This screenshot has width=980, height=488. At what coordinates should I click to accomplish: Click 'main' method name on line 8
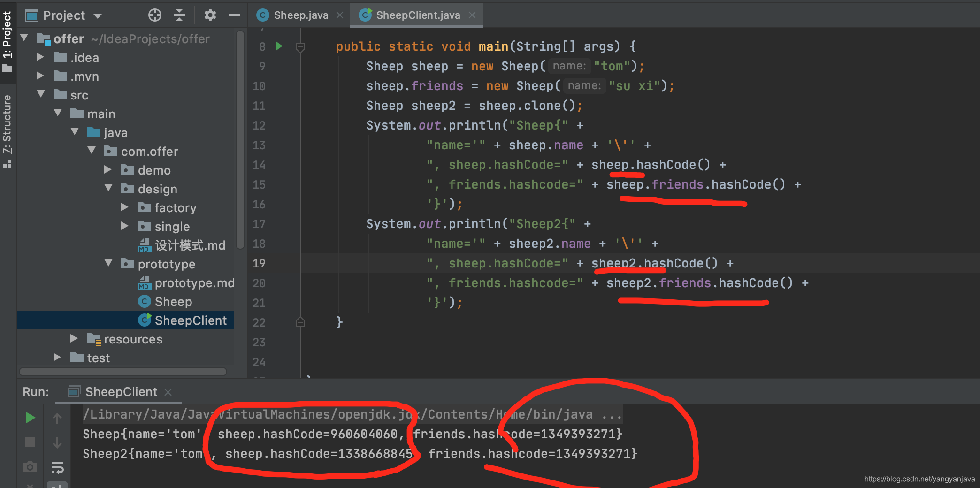point(493,46)
